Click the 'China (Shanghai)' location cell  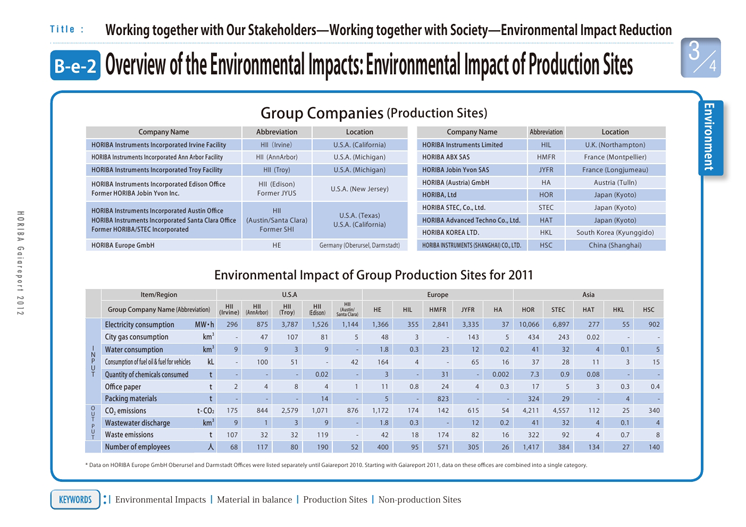tap(615, 245)
